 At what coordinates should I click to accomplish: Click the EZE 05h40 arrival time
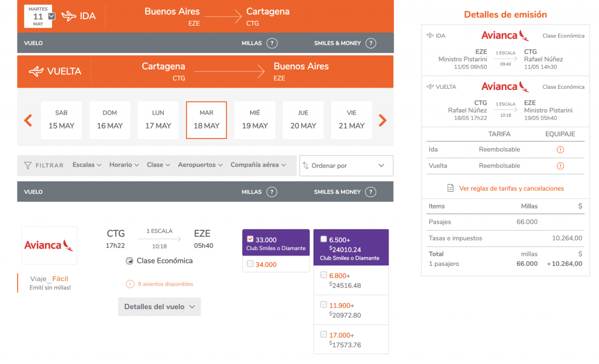(x=203, y=245)
